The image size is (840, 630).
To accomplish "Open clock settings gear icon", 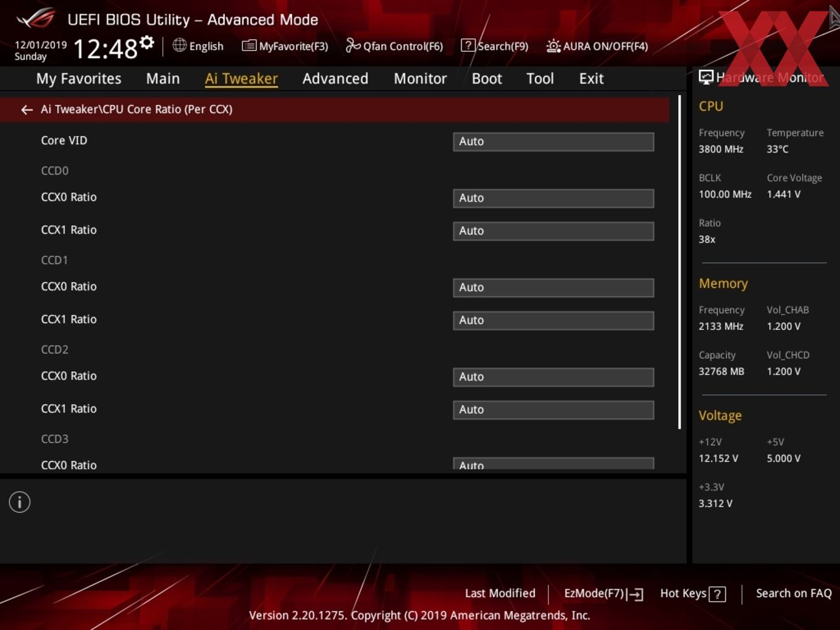I will click(x=146, y=43).
